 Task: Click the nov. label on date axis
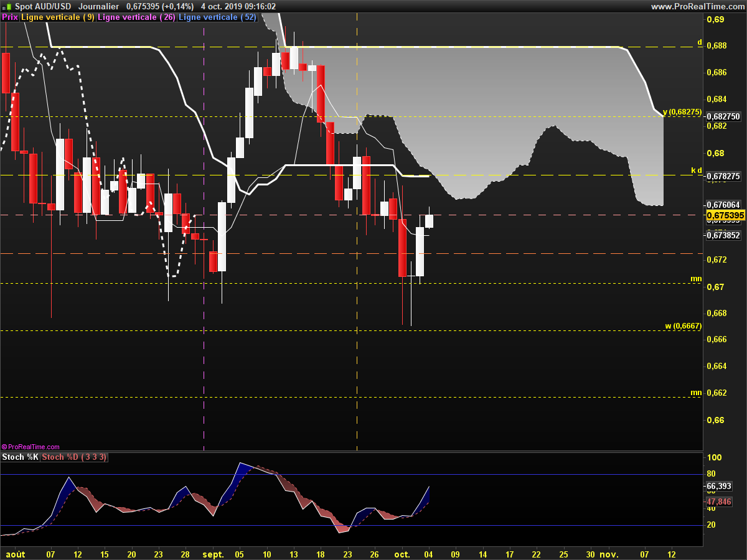coord(608,553)
